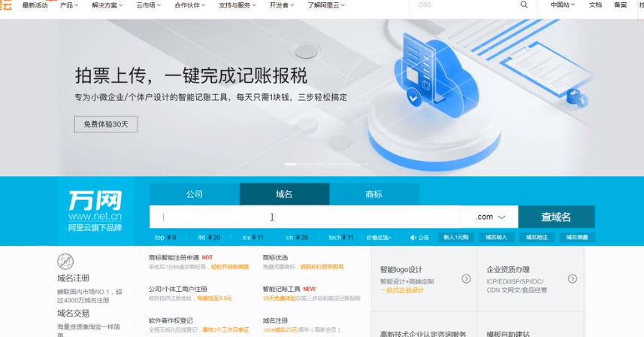
Task: Click the 最快3个工作日拿证 orange text
Action: pos(225,329)
